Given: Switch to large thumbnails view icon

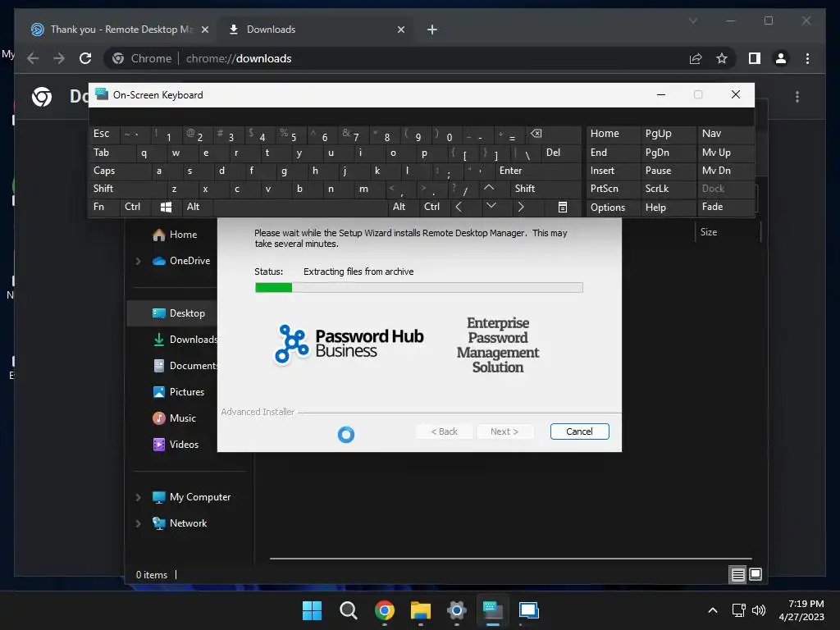Looking at the screenshot, I should tap(756, 575).
